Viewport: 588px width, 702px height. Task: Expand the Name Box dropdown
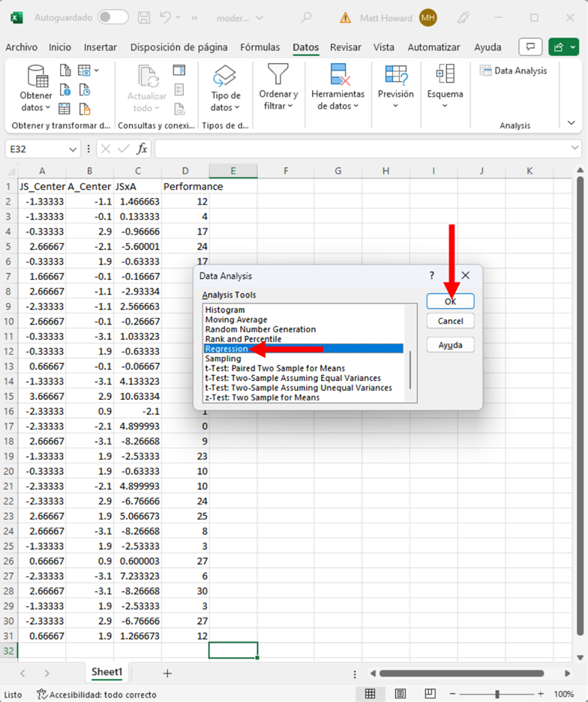click(72, 149)
